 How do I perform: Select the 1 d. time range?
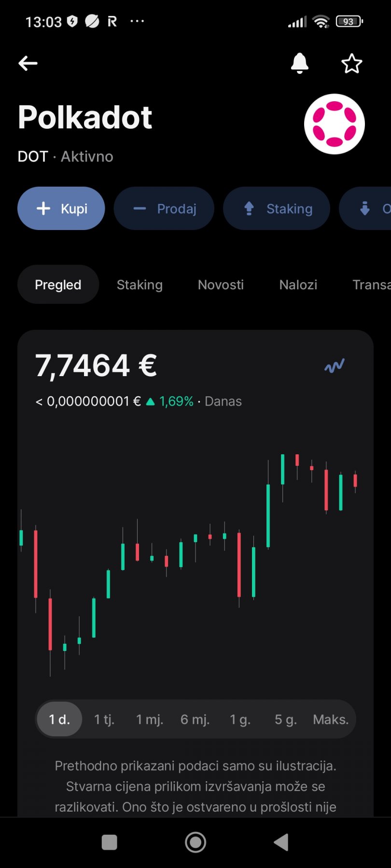(59, 719)
